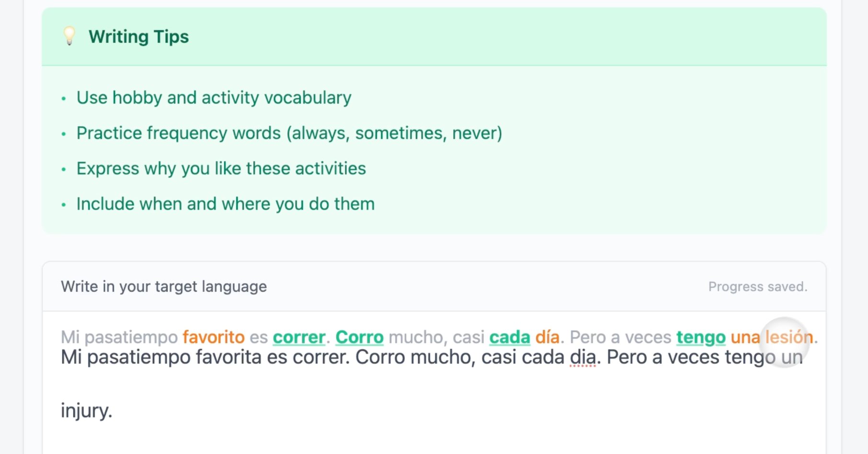Click the underlined green word Corro
This screenshot has width=868, height=454.
(x=359, y=337)
